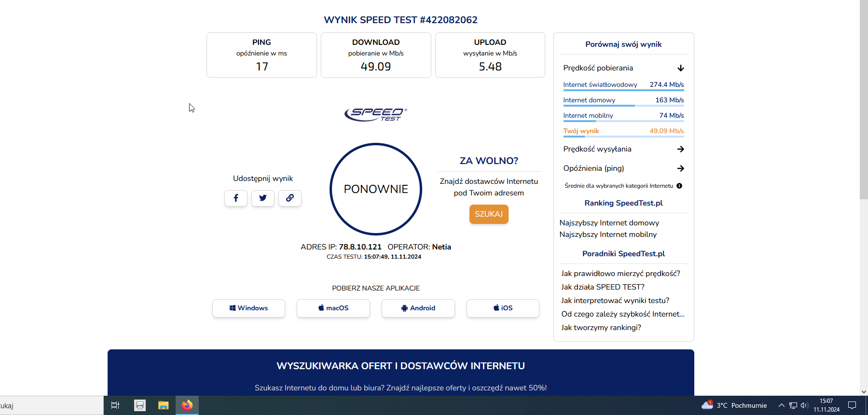Click the Internet światłowodowy speed bar
Viewport: 868px width, 415px height.
coord(623,90)
